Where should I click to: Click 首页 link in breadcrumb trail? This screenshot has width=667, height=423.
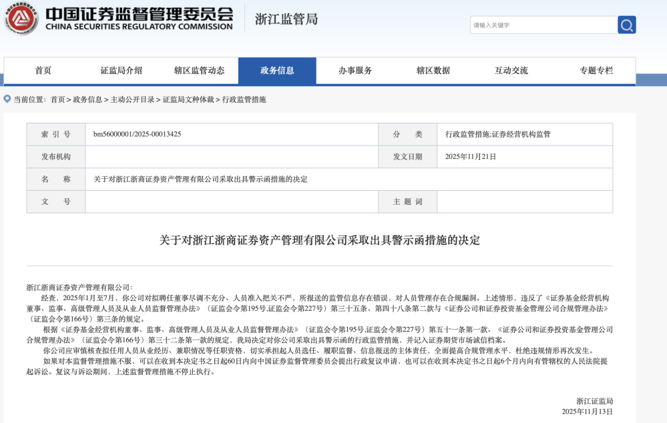tap(58, 100)
